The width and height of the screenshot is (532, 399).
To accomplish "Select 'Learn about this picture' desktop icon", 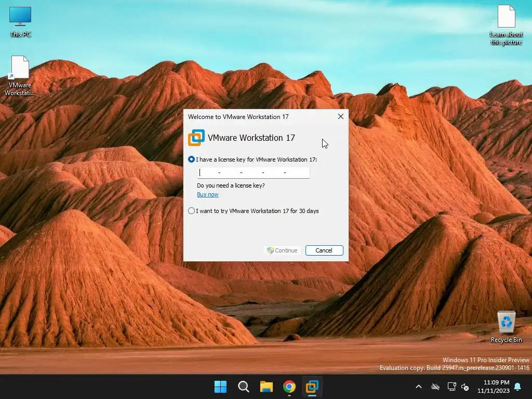I will (x=506, y=25).
